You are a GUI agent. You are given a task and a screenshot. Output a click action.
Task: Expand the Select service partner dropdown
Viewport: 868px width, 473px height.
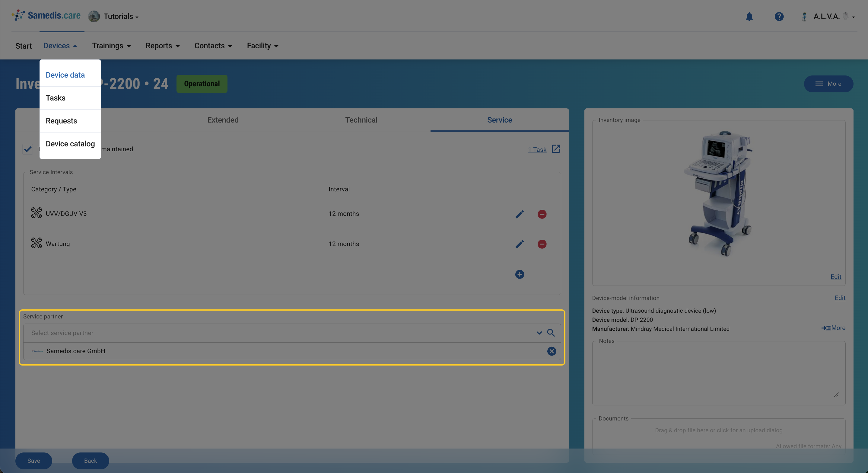coord(539,333)
